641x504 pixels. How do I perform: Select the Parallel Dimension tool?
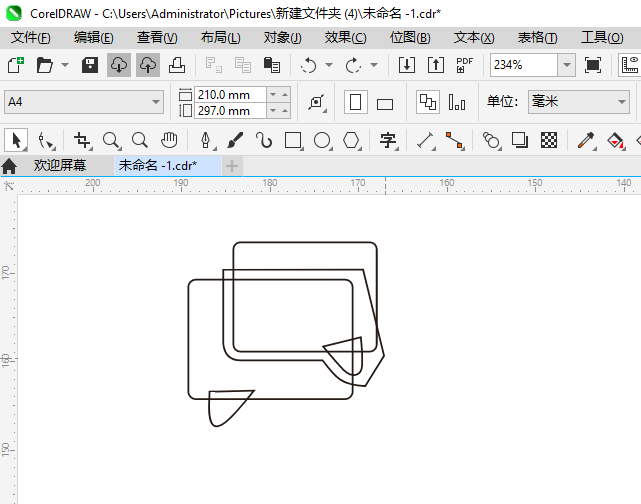click(x=426, y=140)
